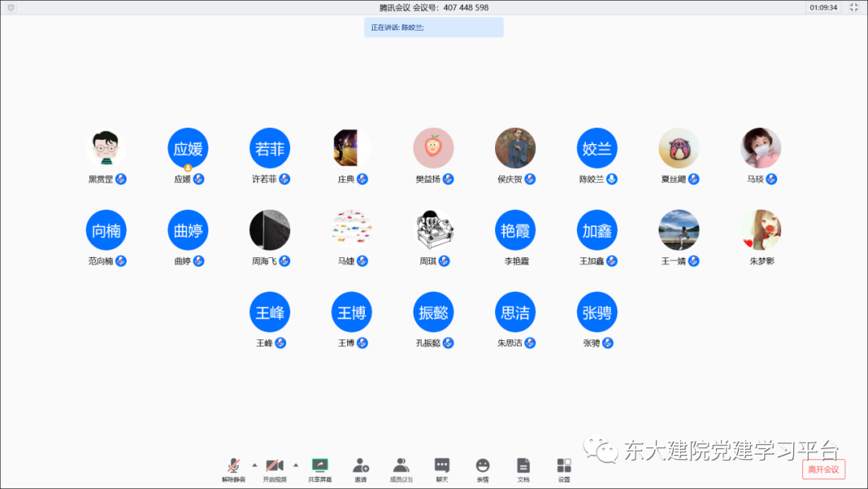The image size is (868, 489).
Task: Click the 离开会议 leave meeting button
Action: (823, 470)
